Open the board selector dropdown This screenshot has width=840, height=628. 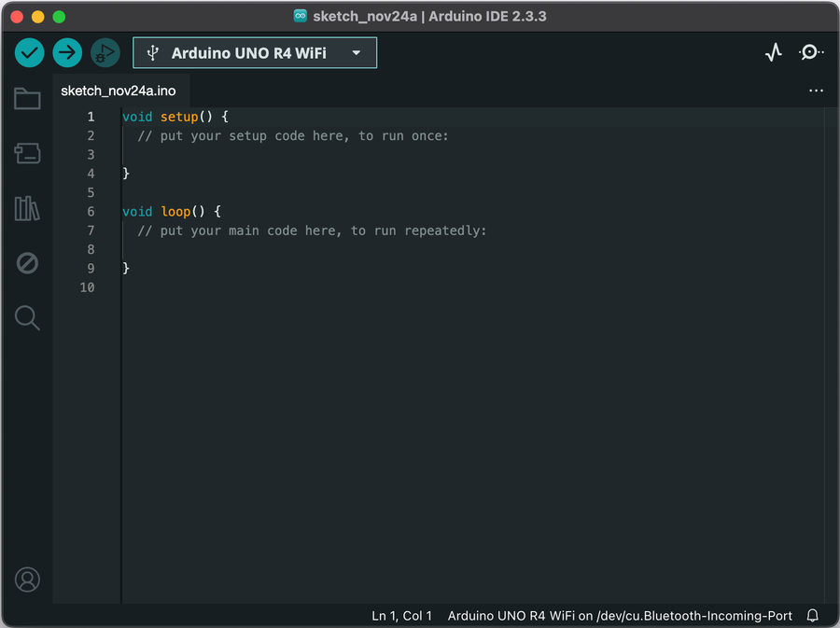[255, 52]
